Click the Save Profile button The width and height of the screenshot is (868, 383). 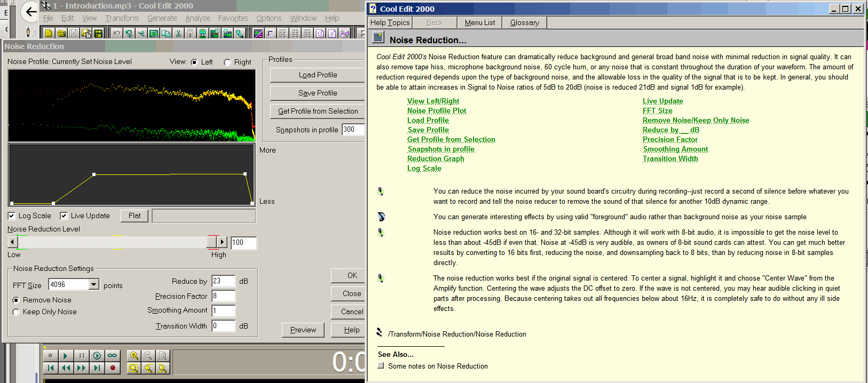point(318,93)
